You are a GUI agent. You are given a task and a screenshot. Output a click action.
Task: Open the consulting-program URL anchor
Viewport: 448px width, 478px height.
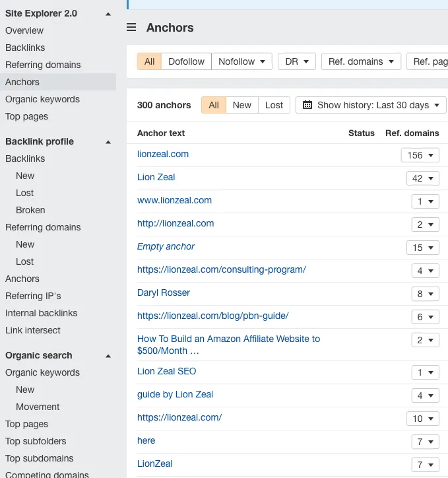[222, 270]
